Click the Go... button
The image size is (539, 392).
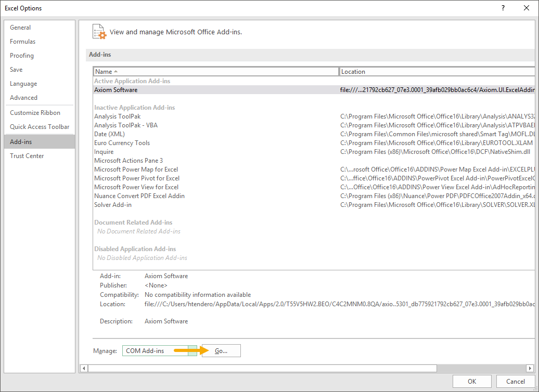221,351
